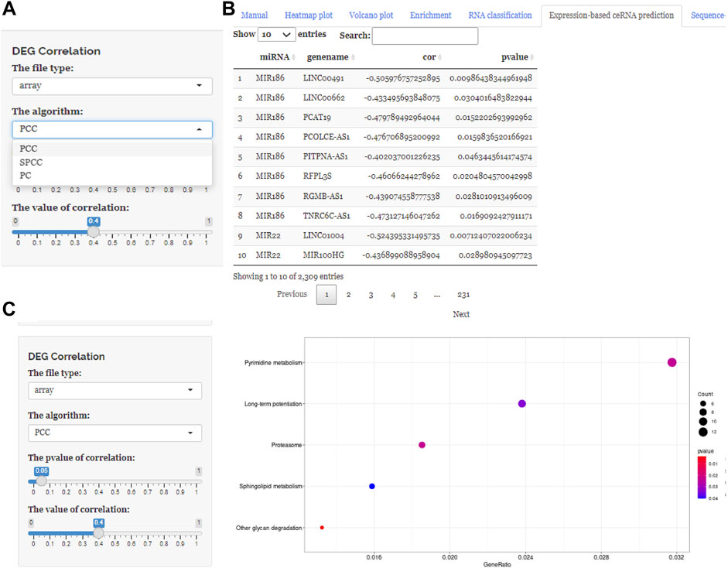Sort table by miRNA column

[277, 57]
